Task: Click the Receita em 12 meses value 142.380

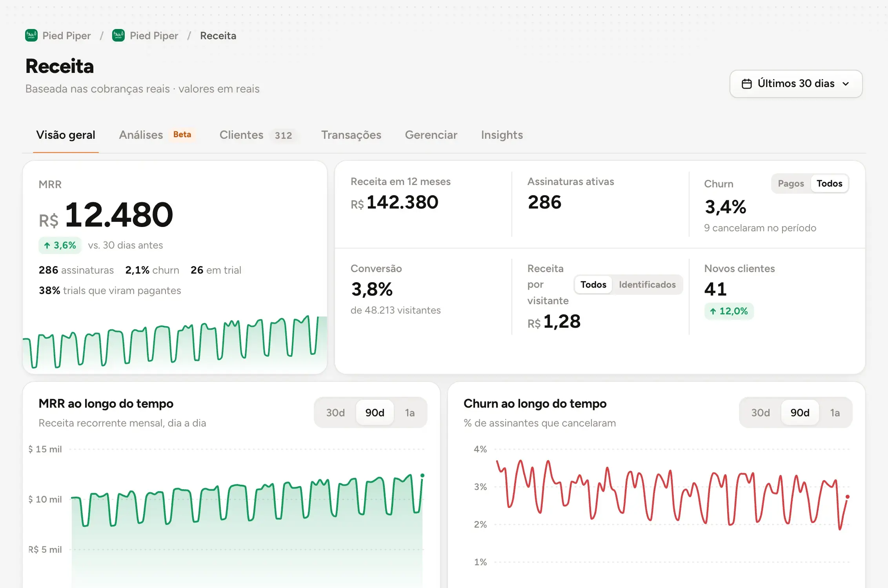Action: click(x=402, y=202)
